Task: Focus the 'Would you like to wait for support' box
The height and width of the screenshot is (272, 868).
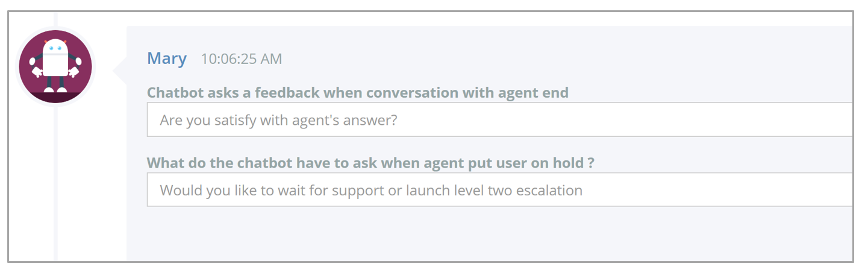Action: point(500,190)
